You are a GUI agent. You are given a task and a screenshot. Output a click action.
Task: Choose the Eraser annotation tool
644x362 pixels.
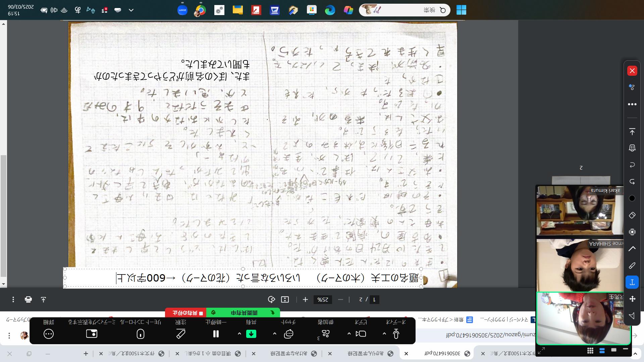pos(632,215)
